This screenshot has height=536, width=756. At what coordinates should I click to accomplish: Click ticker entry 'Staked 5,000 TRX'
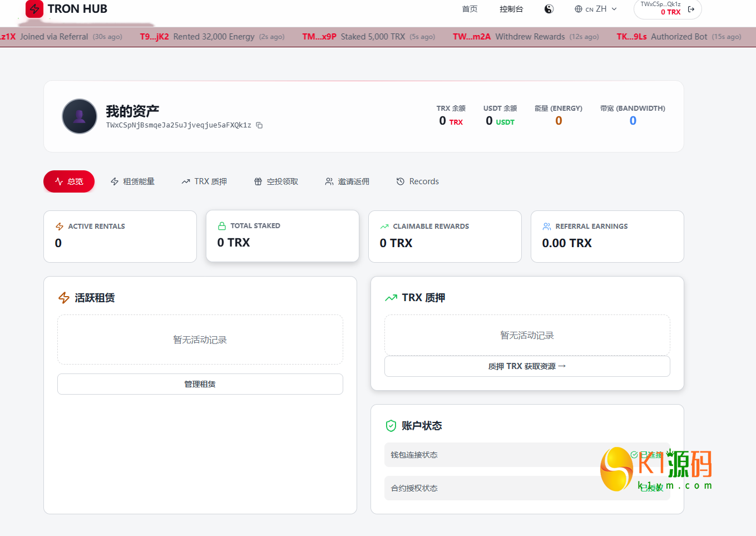point(373,37)
